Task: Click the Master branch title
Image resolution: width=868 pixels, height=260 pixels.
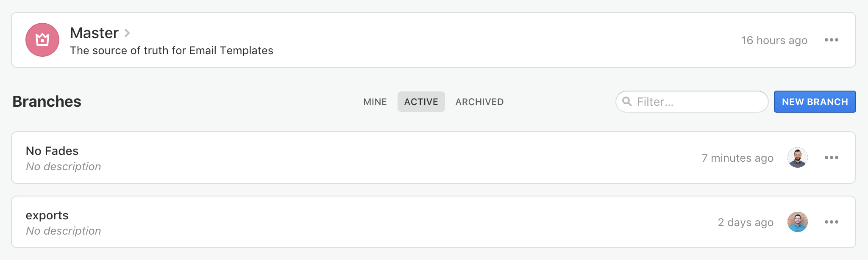Action: (94, 33)
